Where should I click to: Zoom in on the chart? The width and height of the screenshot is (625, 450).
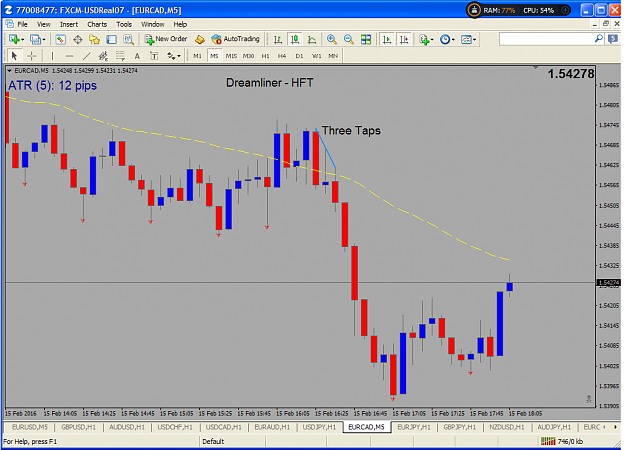(x=331, y=39)
